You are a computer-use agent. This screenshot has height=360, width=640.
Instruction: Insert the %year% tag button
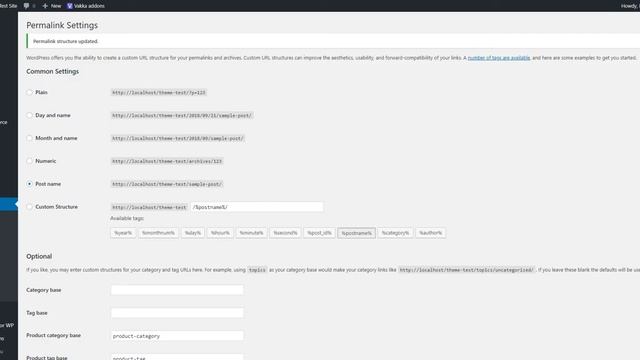tap(123, 233)
